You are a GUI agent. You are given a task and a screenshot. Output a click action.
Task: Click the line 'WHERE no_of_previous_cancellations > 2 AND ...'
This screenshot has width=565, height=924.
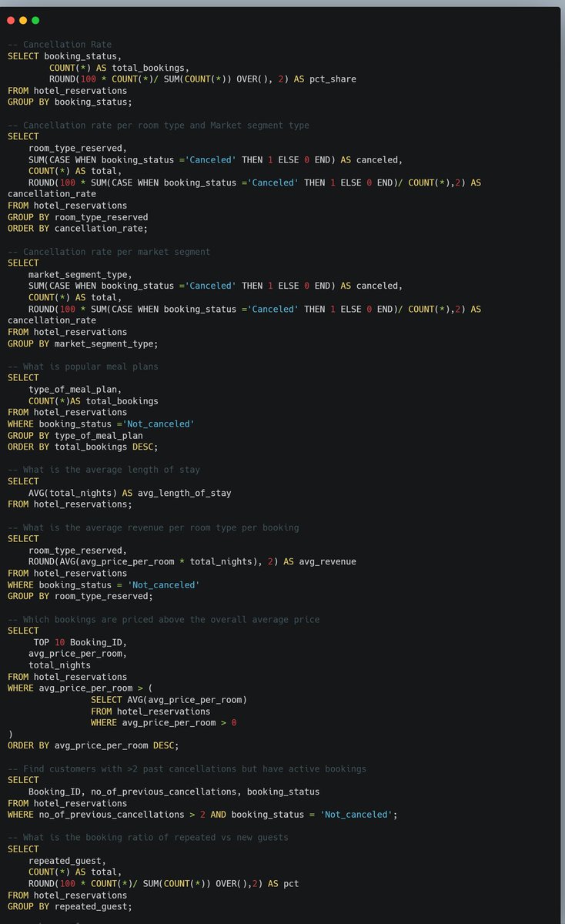point(203,815)
